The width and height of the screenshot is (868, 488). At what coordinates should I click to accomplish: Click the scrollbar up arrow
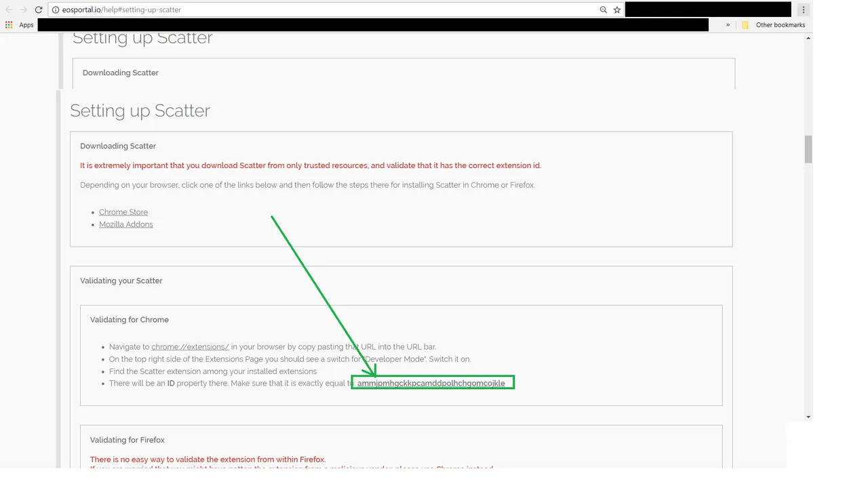pos(808,38)
